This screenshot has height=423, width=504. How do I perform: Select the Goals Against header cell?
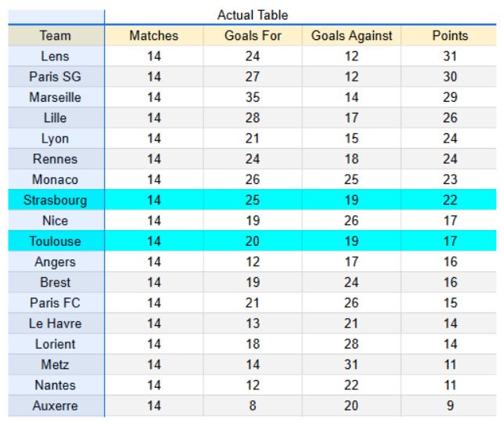351,36
